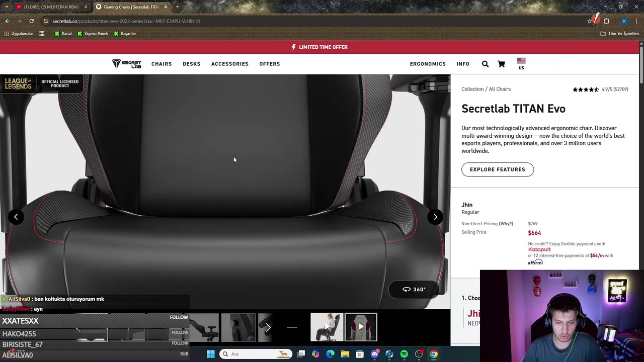
Task: Reload the page with the refresh icon
Action: click(31, 21)
